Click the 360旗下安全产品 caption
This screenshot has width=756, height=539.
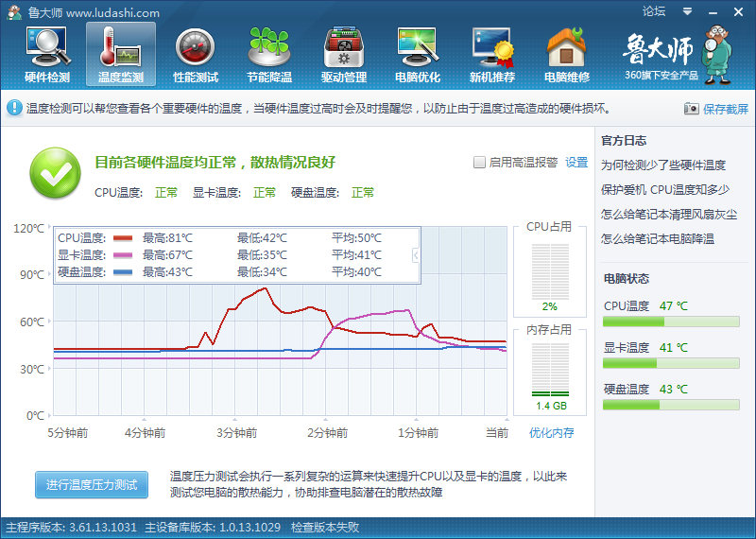click(x=661, y=76)
